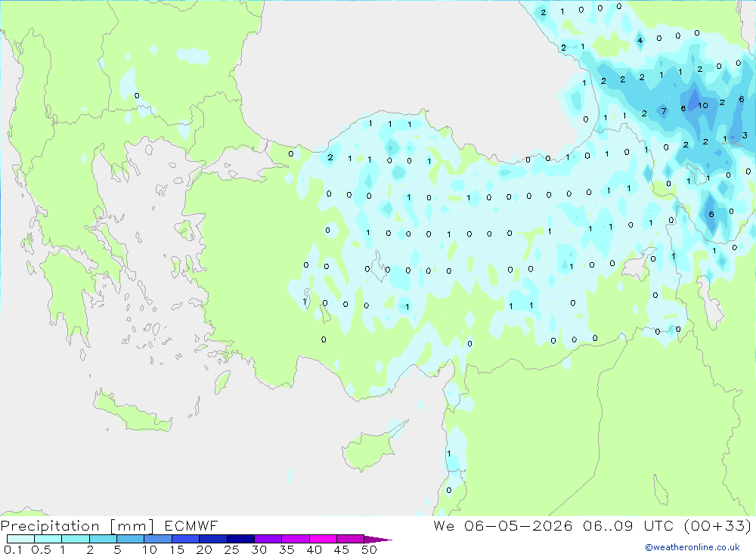Click the legend scale label '25'
The image size is (756, 554).
(x=231, y=549)
